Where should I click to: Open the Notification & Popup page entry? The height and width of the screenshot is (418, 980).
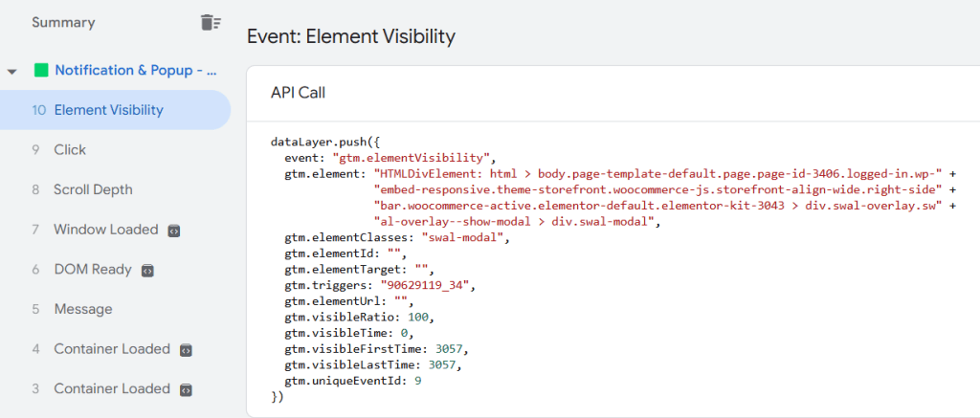136,71
